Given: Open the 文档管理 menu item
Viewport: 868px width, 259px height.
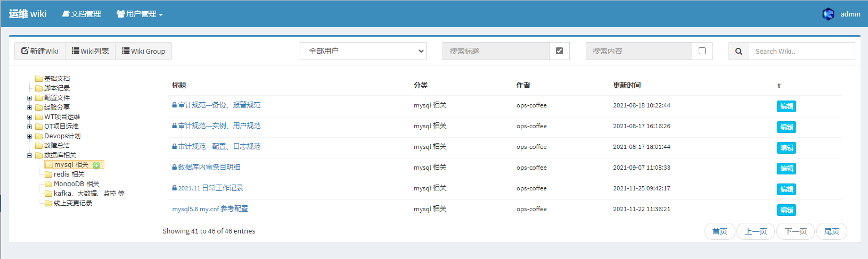Looking at the screenshot, I should [x=81, y=14].
